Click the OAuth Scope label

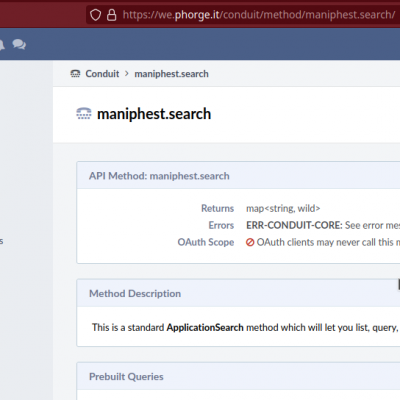[x=206, y=242]
